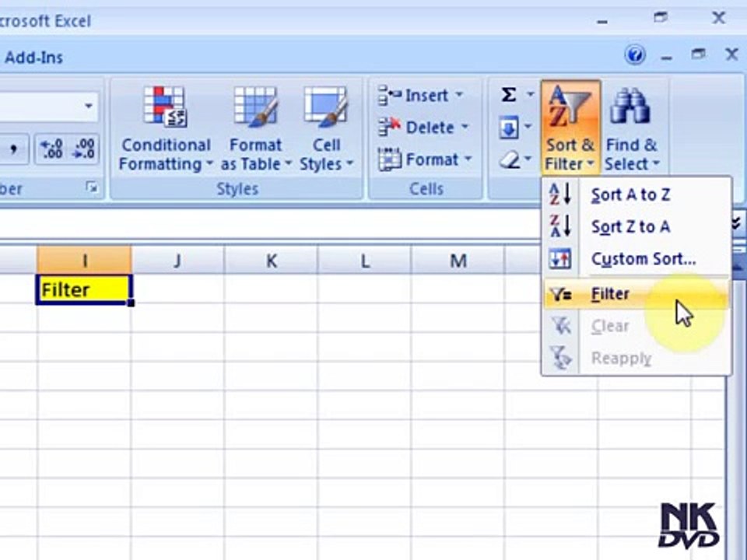747x560 pixels.
Task: Open Custom Sort dialog
Action: [636, 258]
